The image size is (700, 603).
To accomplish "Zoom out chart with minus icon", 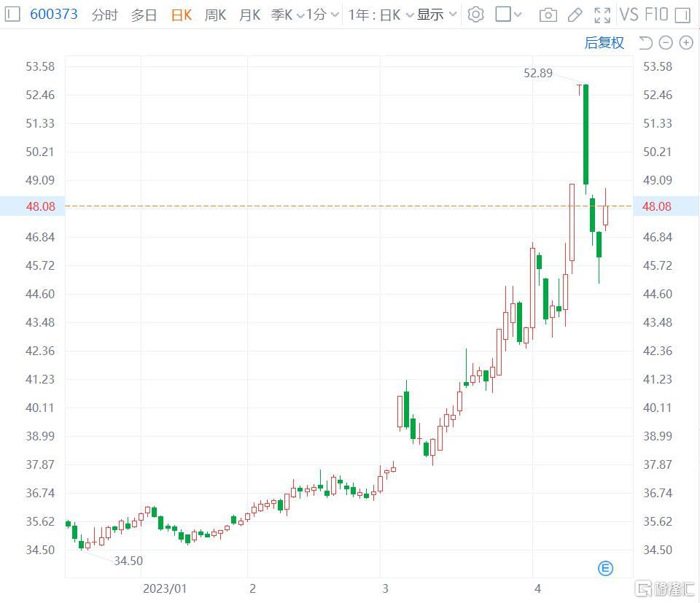I will [666, 43].
